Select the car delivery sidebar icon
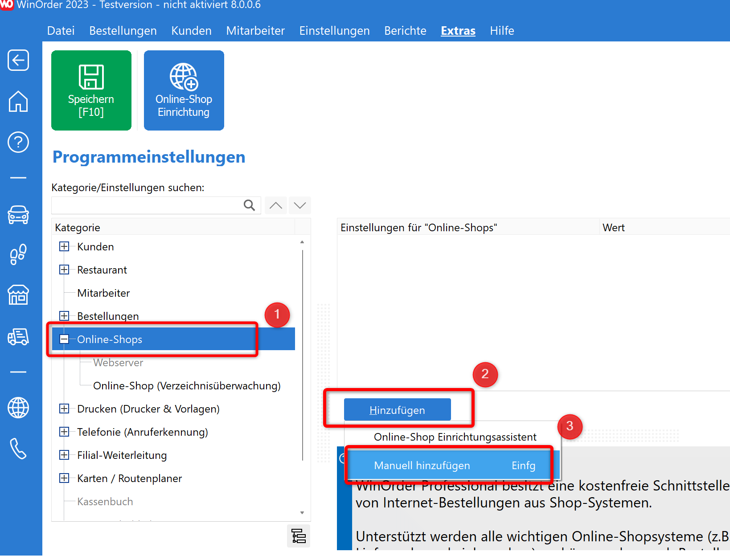The width and height of the screenshot is (730, 560). (x=18, y=215)
